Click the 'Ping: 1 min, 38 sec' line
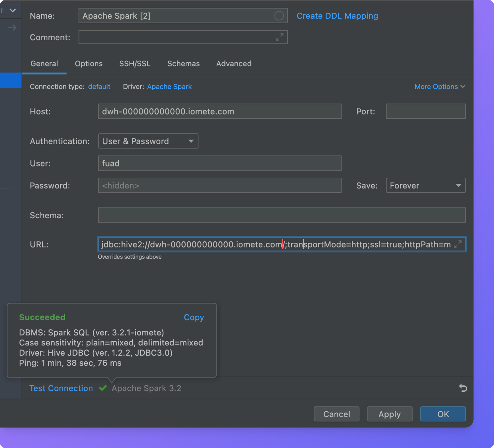 pyautogui.click(x=70, y=363)
